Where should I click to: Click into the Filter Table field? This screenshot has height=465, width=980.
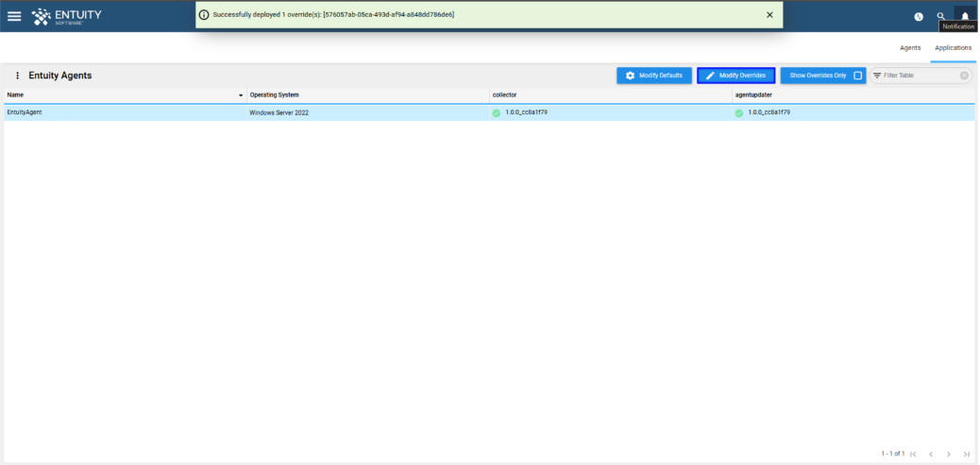921,76
